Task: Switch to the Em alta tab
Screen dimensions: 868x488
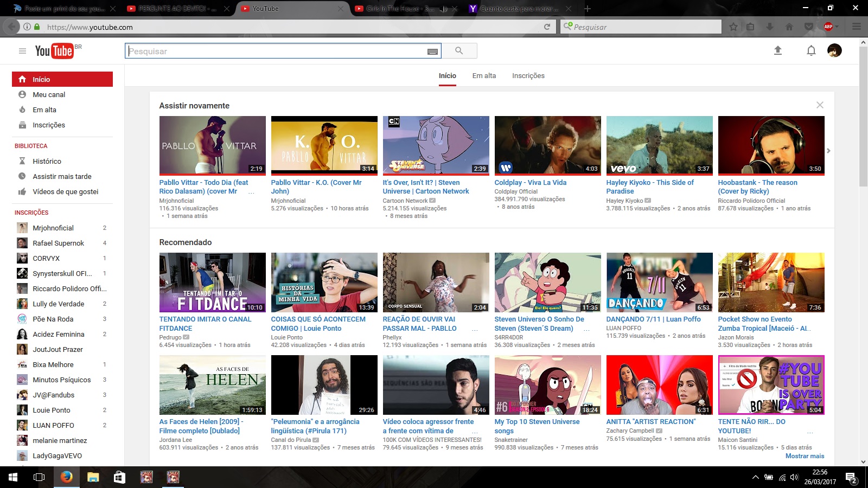Action: click(x=484, y=76)
